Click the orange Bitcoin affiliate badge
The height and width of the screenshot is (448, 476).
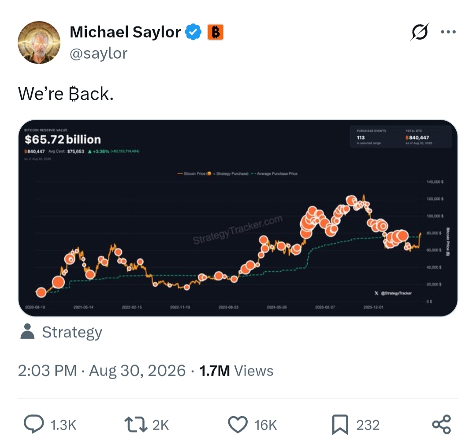click(x=215, y=32)
